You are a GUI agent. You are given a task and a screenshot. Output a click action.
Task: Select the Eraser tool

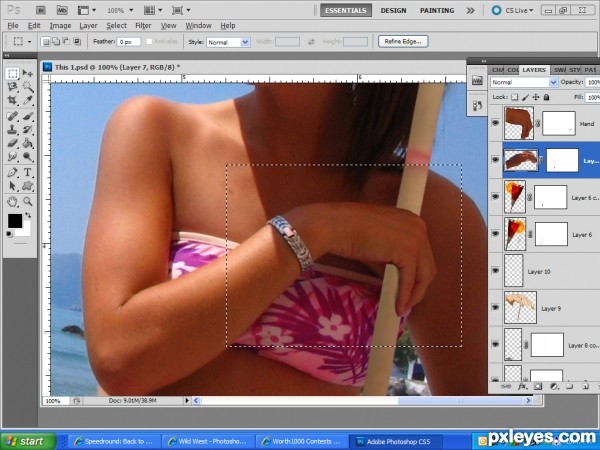pyautogui.click(x=13, y=143)
